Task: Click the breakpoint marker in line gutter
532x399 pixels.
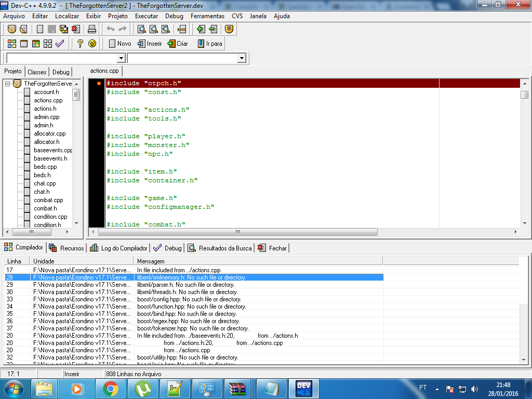Action: point(99,83)
